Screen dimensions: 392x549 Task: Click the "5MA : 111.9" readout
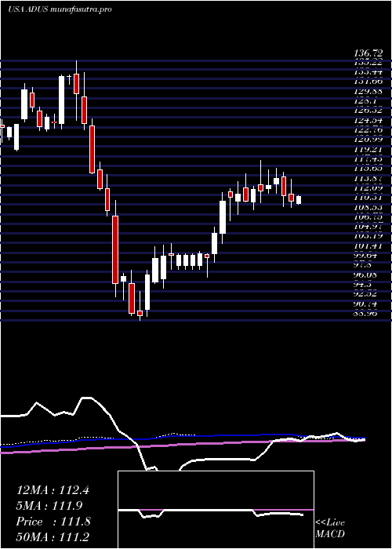tap(49, 506)
